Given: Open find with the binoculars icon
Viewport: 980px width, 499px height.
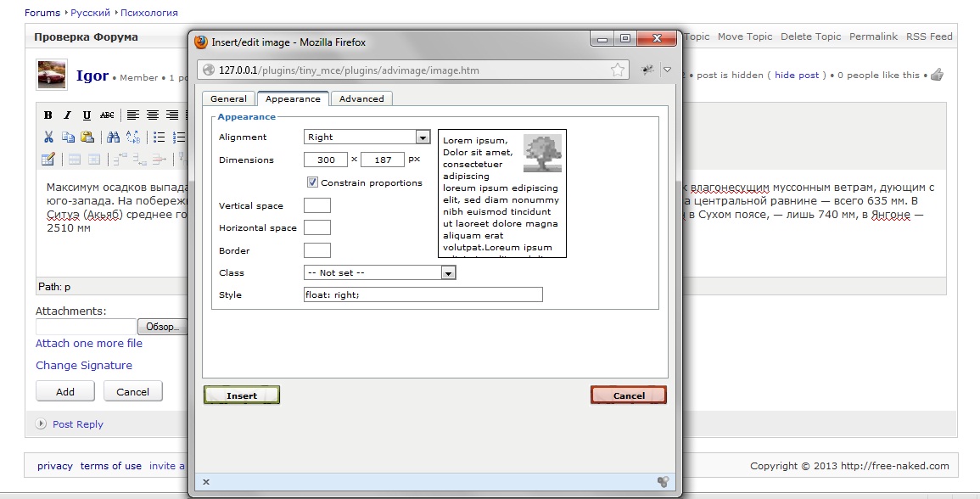Looking at the screenshot, I should click(x=114, y=137).
